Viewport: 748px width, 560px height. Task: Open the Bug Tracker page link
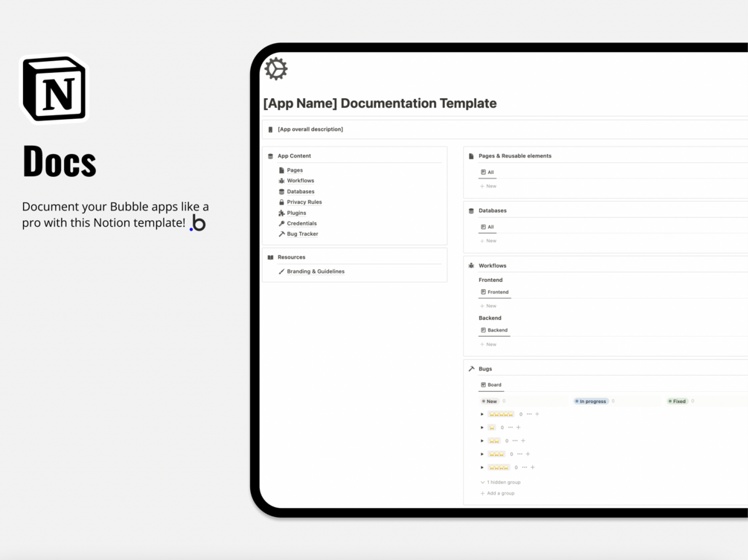302,234
